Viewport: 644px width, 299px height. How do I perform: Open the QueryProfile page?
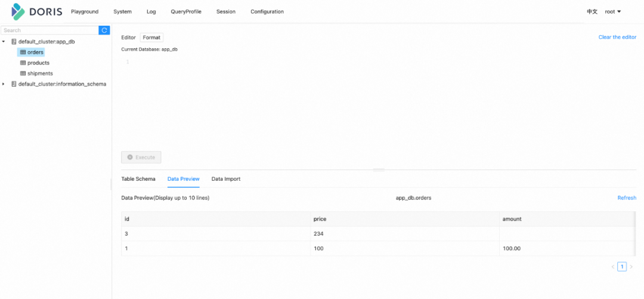pyautogui.click(x=186, y=11)
